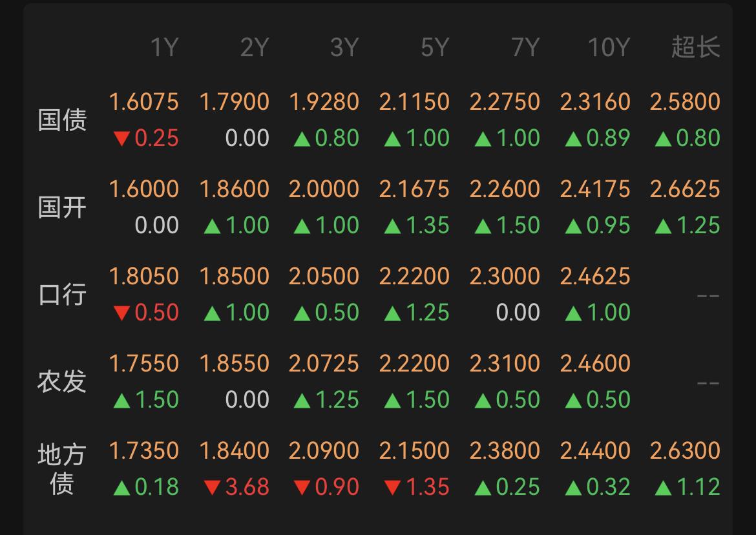This screenshot has width=756, height=535.
Task: Click red down arrow for 地方债 2Y
Action: point(212,488)
